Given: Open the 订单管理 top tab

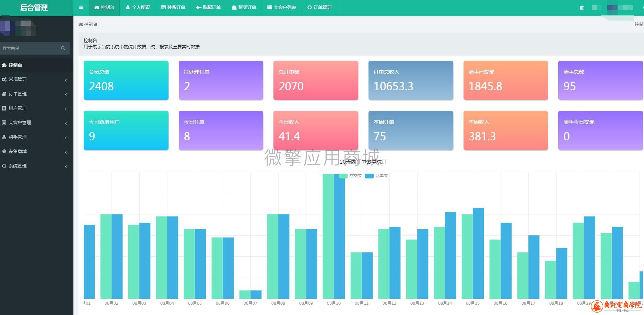Looking at the screenshot, I should [319, 7].
